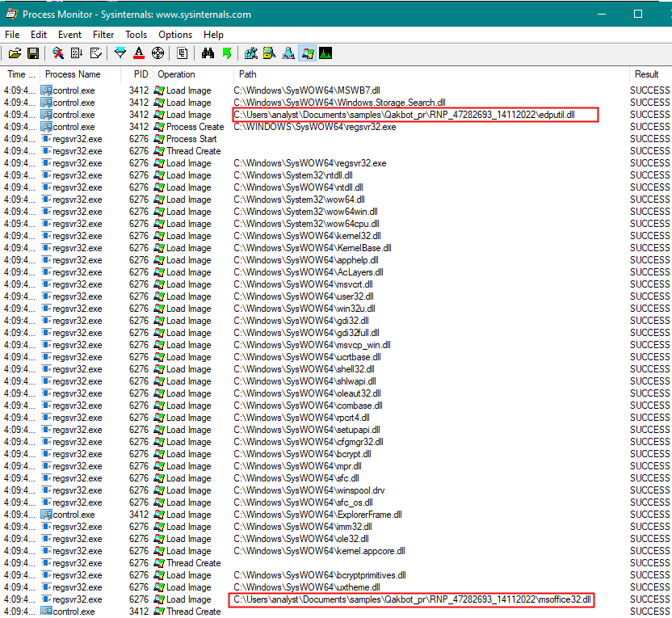Click the Process Name column header

(x=81, y=74)
